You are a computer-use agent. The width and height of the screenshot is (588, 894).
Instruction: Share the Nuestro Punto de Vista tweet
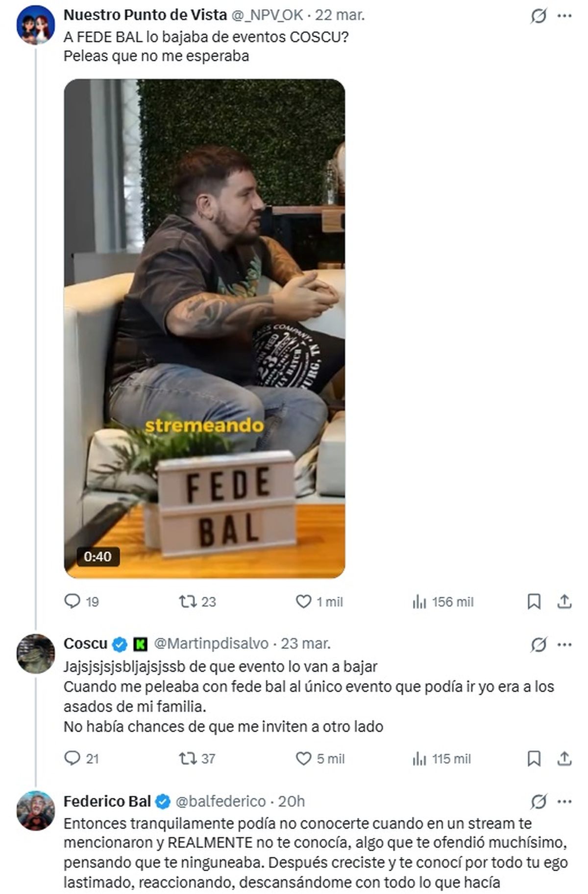(x=564, y=601)
